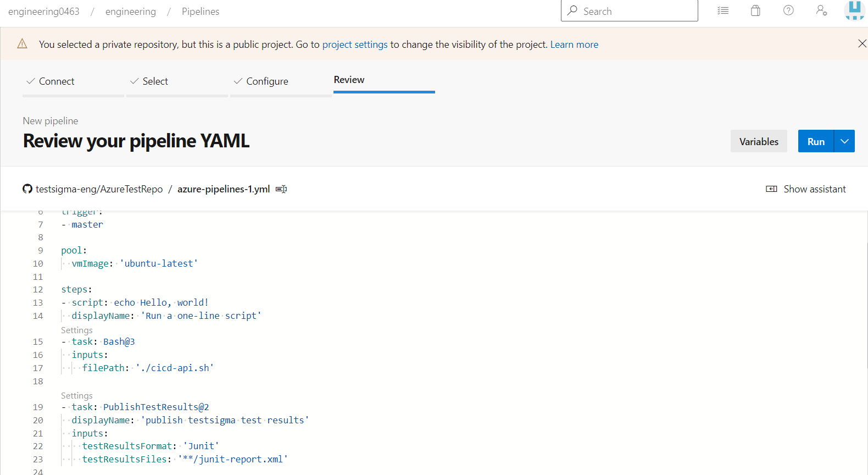Open the User settings icon
Screen dimensions: 868x475
821,10
